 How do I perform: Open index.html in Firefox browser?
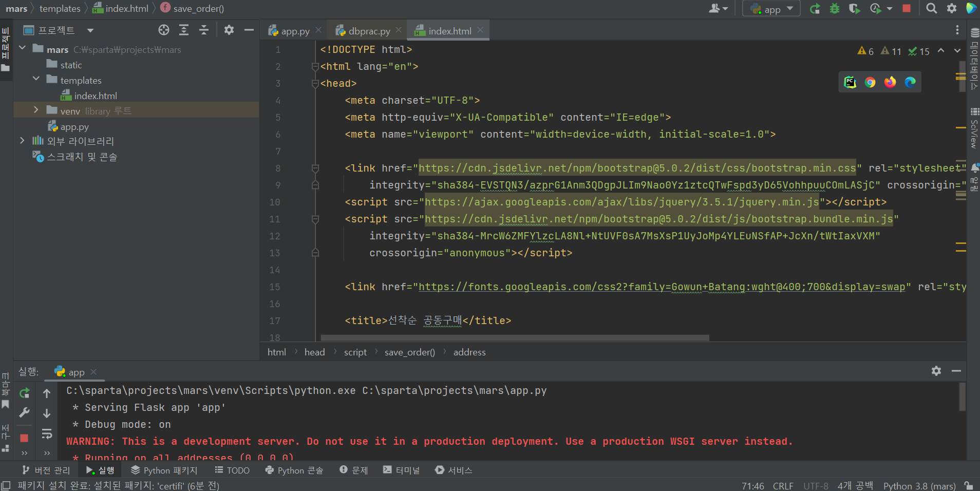(x=890, y=82)
